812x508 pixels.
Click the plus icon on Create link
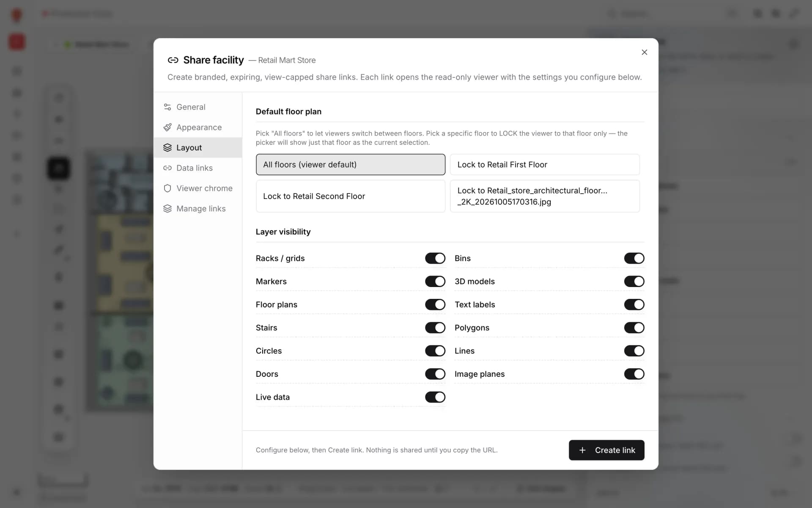(x=582, y=450)
